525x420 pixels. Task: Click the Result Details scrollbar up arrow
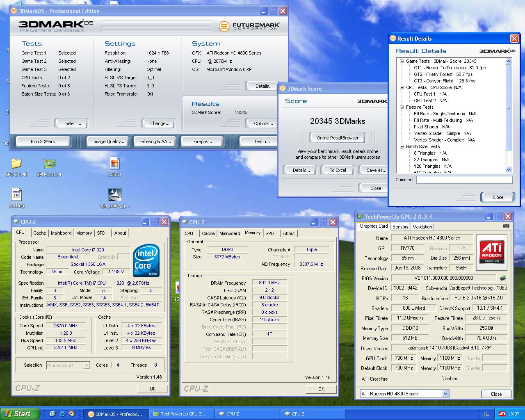point(509,62)
